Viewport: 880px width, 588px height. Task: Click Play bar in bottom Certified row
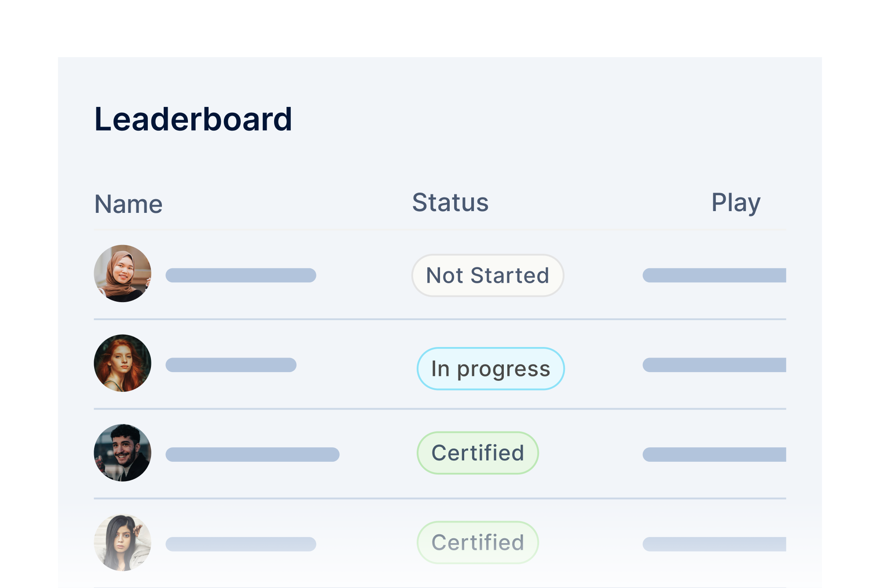714,544
